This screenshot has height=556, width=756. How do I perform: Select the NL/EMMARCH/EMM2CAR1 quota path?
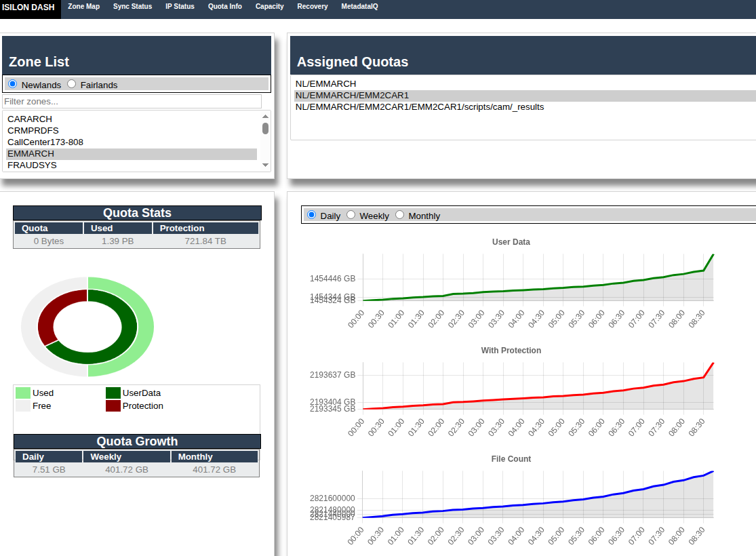525,95
